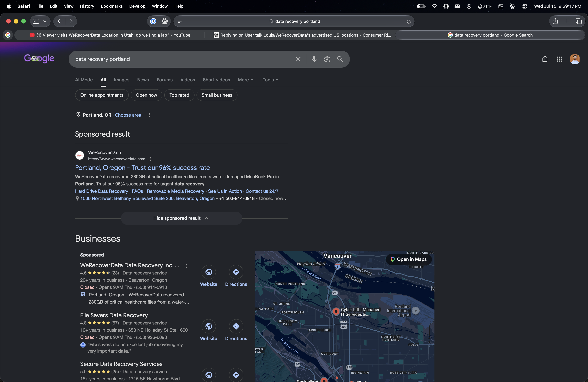Toggle the Safari sidebar
588x382 pixels.
pos(36,21)
